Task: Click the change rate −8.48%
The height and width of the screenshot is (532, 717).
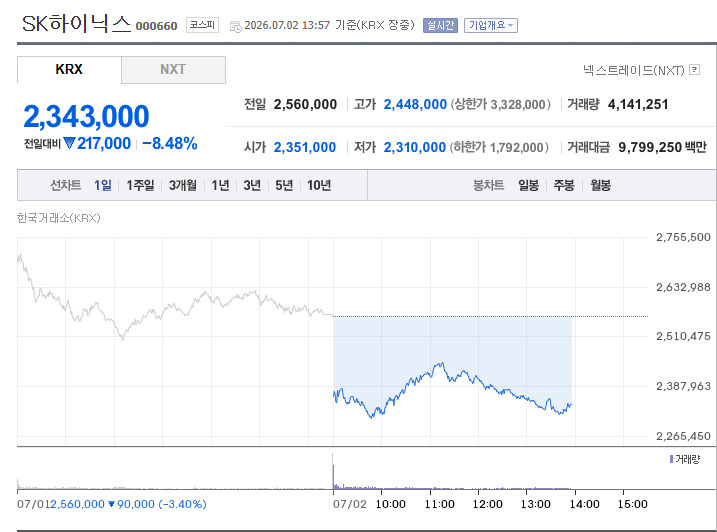Action: coord(170,144)
